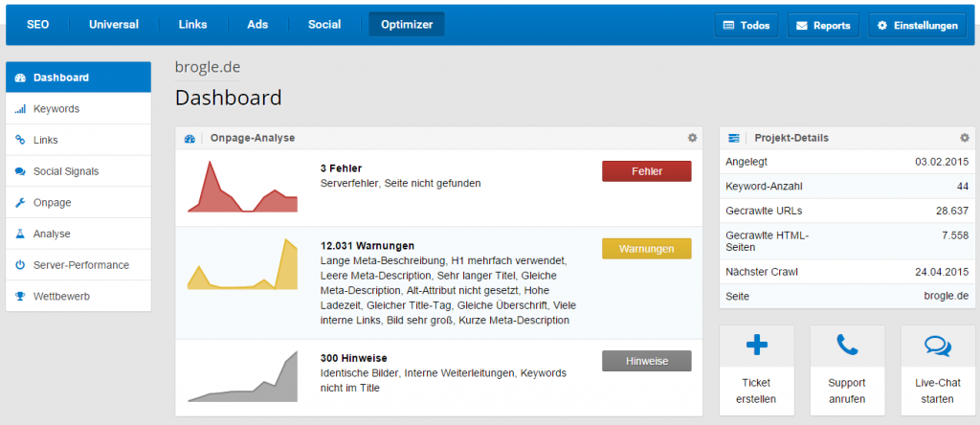Open the Optimizer tab
Viewport: 980px width, 425px height.
406,24
